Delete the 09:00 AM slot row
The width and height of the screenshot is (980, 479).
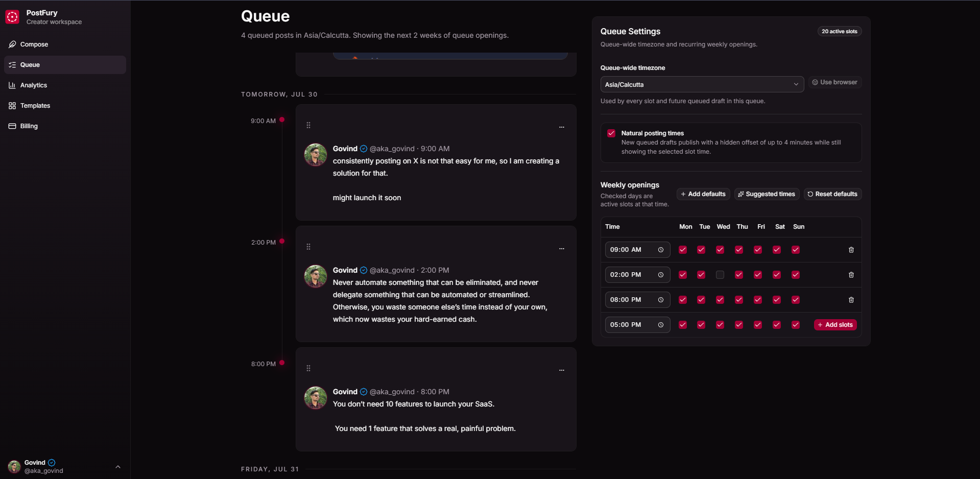(x=851, y=250)
